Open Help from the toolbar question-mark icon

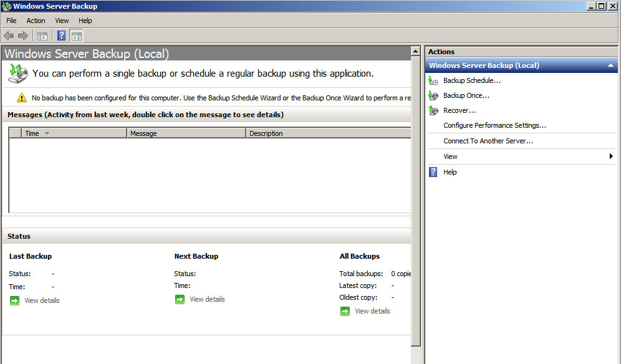(x=61, y=36)
